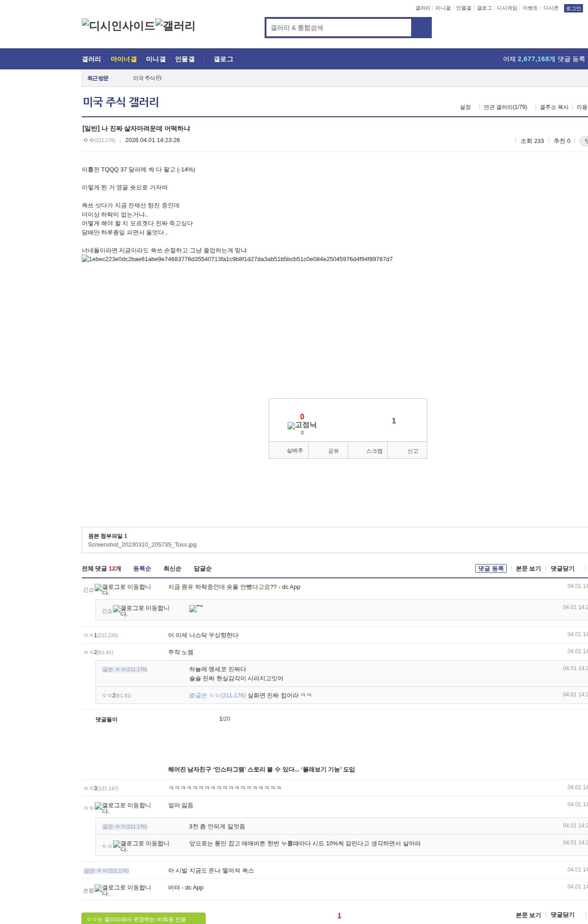The width and height of the screenshot is (588, 924).
Task: Click the 아 시발 지금도 comment text
Action: pos(211,871)
